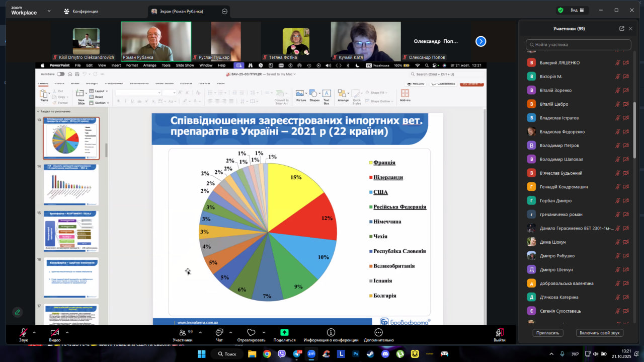644x362 pixels.
Task: Click the green Поделиться share screen icon
Action: 284,333
